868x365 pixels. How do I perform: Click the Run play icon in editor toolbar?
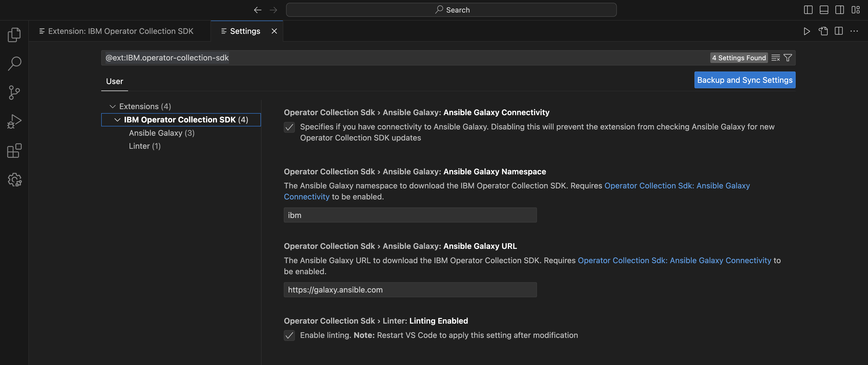807,31
